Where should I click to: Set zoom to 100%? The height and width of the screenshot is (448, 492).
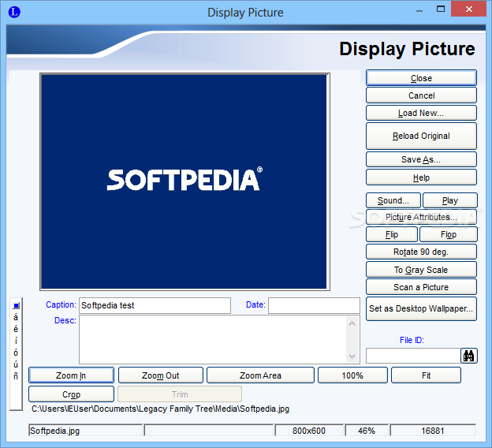(352, 375)
